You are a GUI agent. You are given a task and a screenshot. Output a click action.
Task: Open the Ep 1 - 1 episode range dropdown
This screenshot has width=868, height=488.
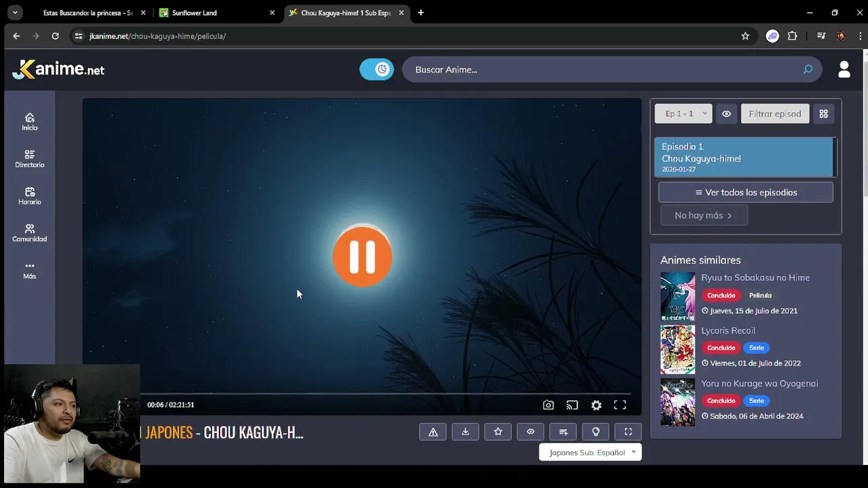pyautogui.click(x=684, y=114)
